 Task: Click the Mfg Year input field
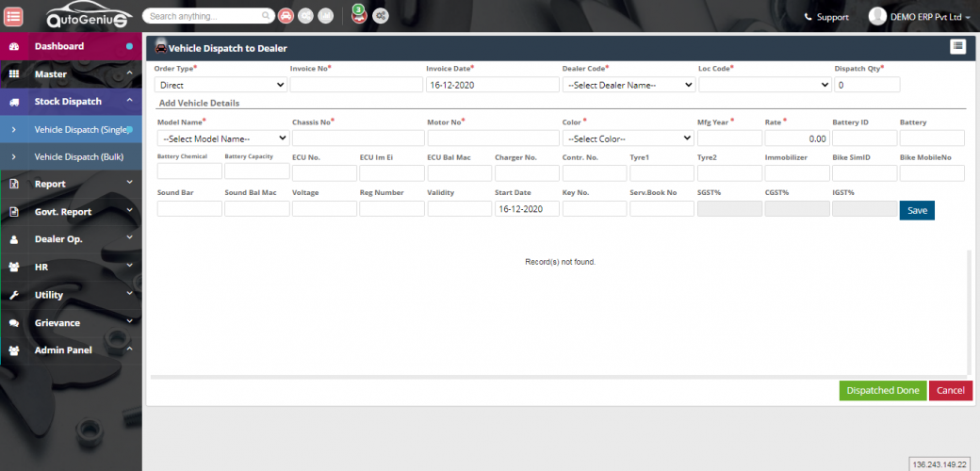click(729, 138)
